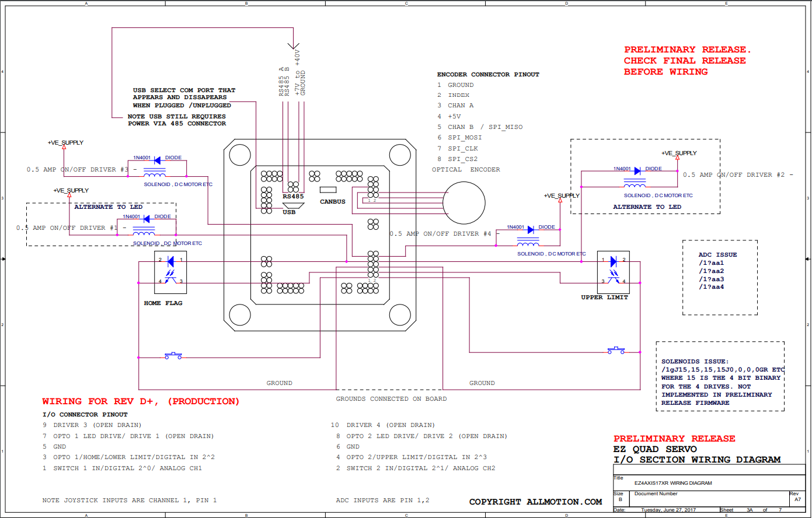The height and width of the screenshot is (518, 812).
Task: Click the 'NOTE USB STILL REQUIRES POWER' note
Action: (177, 120)
